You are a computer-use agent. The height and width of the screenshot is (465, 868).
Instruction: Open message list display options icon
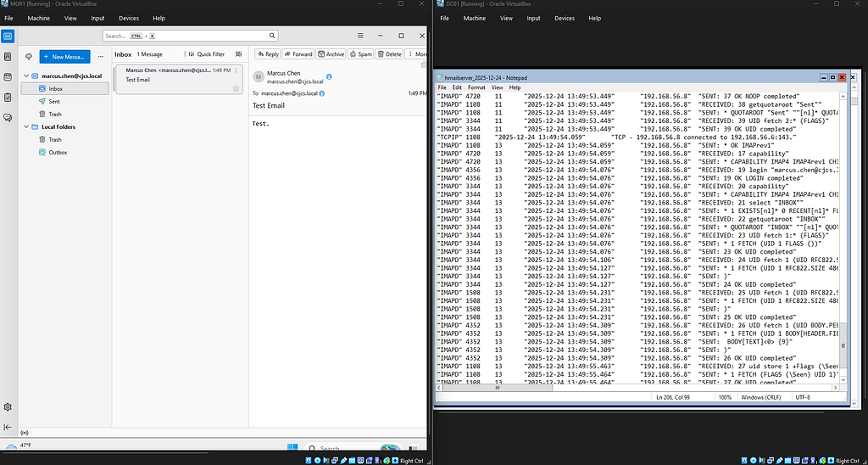pos(238,54)
